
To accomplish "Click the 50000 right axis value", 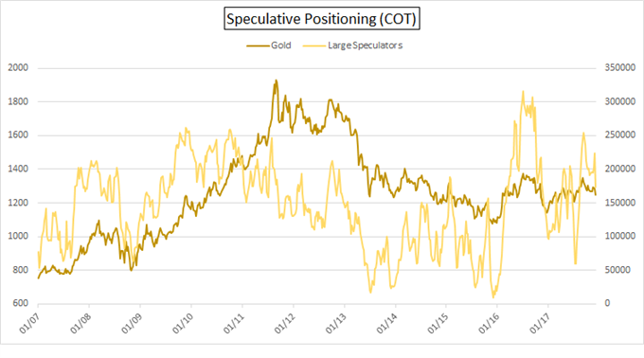I will coord(617,270).
